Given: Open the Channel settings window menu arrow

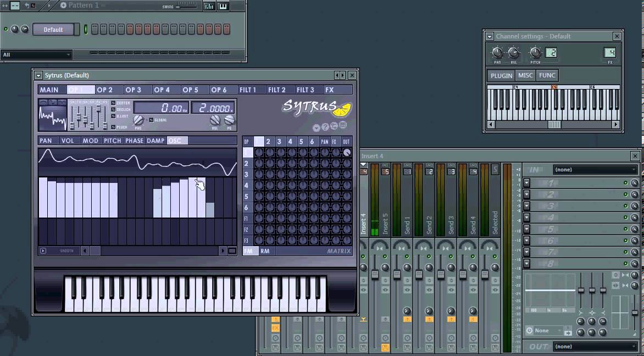Looking at the screenshot, I should (490, 36).
